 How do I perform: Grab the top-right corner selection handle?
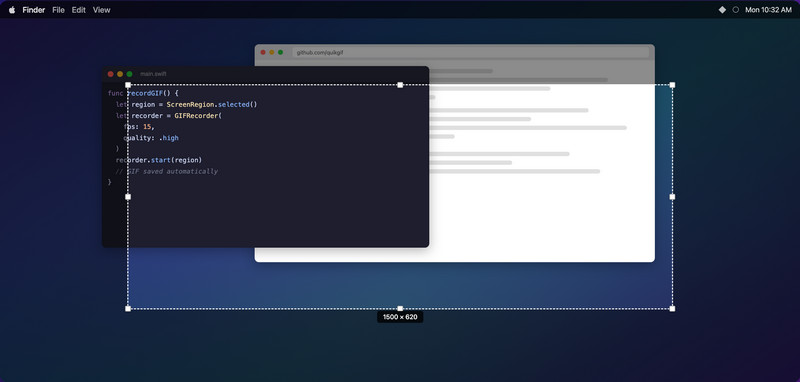pyautogui.click(x=672, y=85)
